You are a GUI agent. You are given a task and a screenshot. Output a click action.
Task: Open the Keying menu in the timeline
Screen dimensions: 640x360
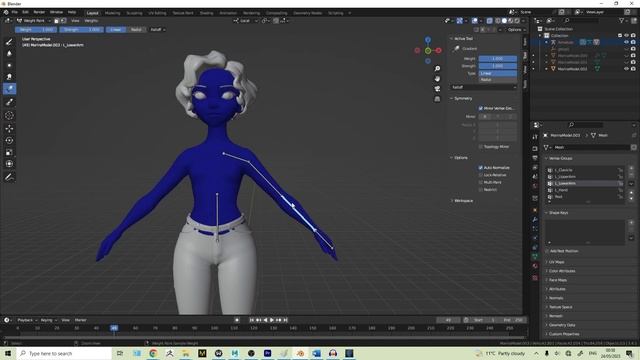tap(48, 320)
